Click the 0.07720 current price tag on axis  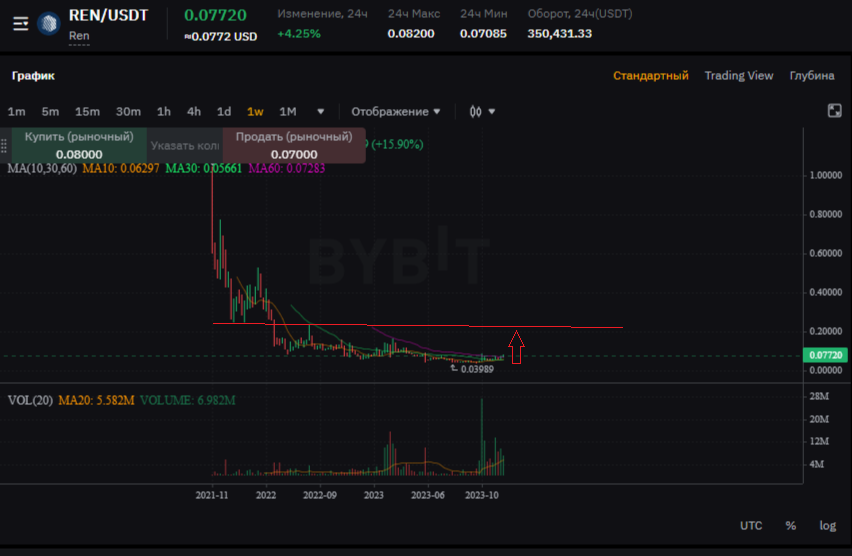click(825, 355)
